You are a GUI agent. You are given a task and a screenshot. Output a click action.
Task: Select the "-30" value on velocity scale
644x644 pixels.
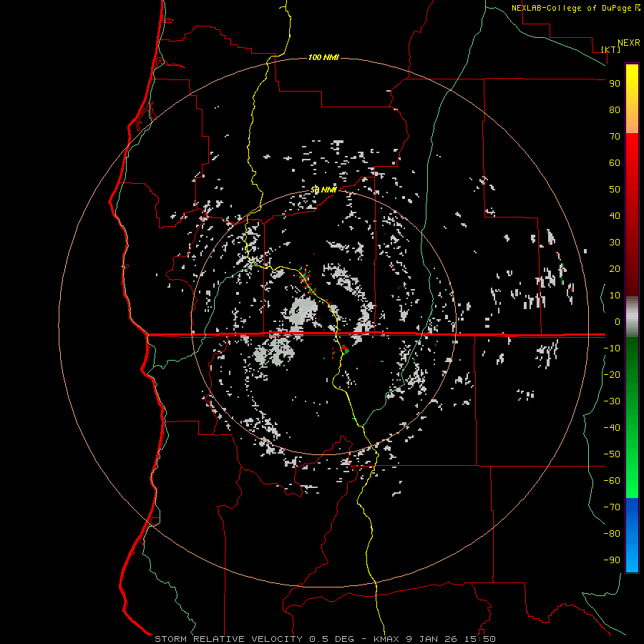(612, 401)
